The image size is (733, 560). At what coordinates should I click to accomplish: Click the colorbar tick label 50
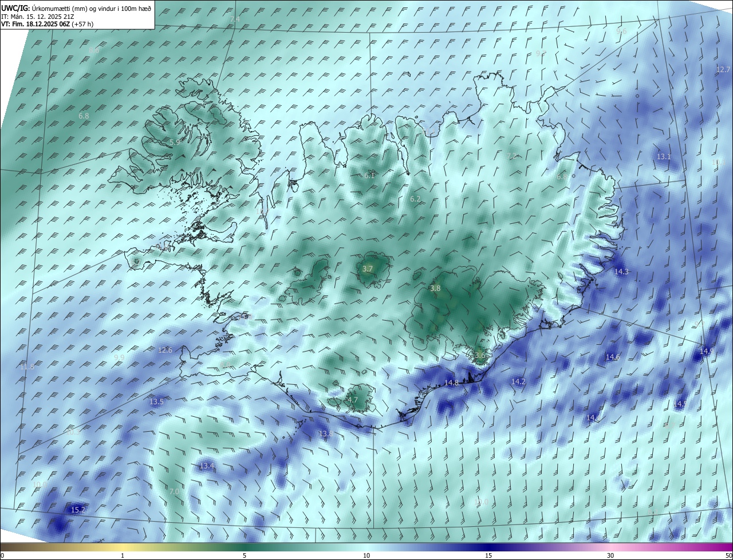pyautogui.click(x=728, y=555)
